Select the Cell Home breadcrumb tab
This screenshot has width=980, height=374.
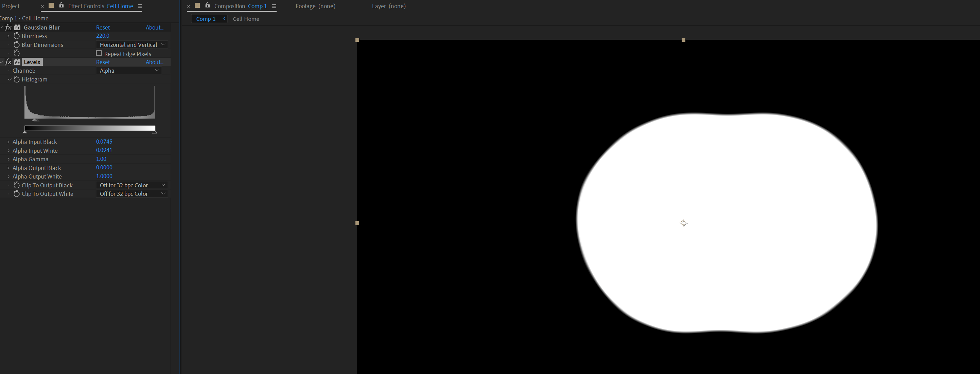tap(246, 19)
